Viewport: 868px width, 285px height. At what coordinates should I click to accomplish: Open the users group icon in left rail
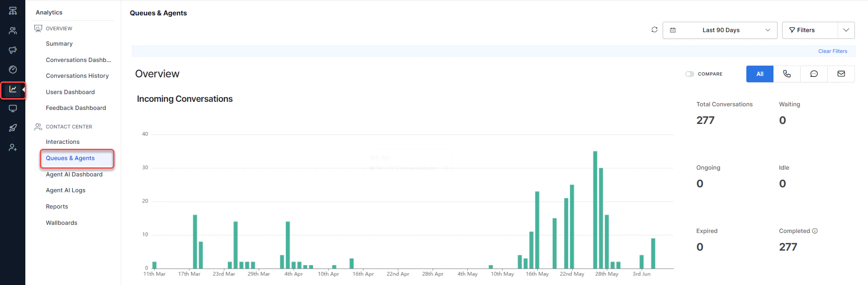click(13, 31)
